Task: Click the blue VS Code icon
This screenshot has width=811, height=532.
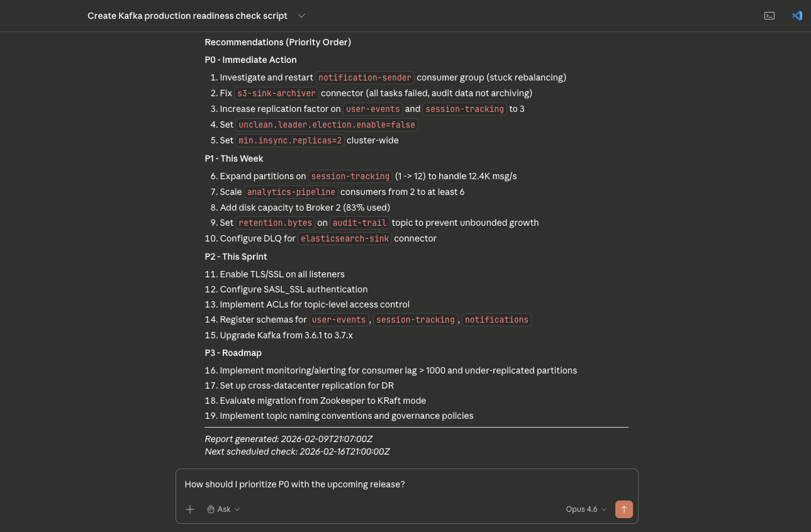Action: click(797, 15)
